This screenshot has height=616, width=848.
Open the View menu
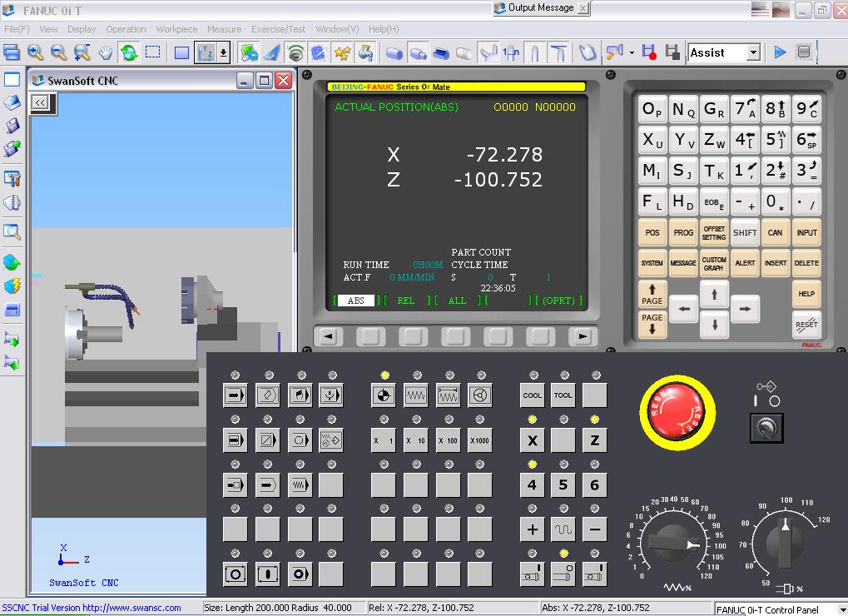(x=48, y=29)
